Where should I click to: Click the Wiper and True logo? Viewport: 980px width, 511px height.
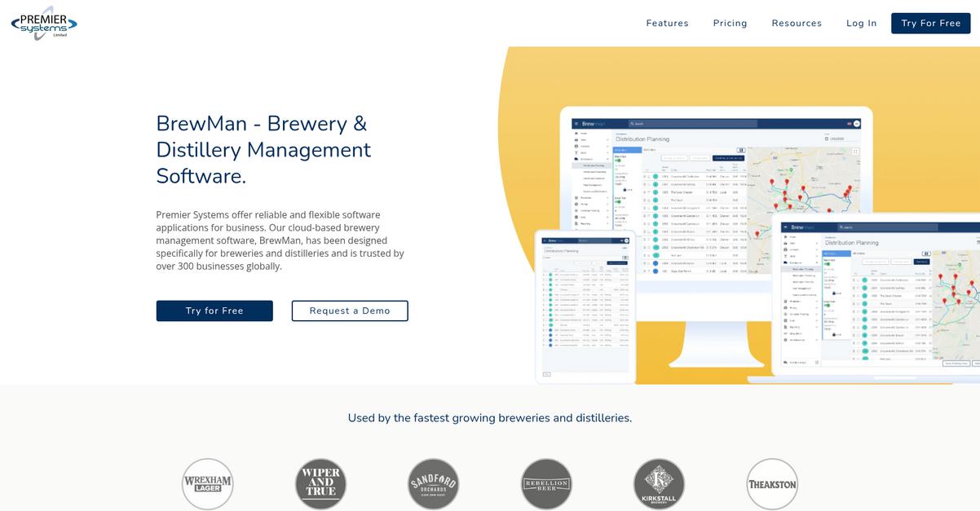(320, 484)
